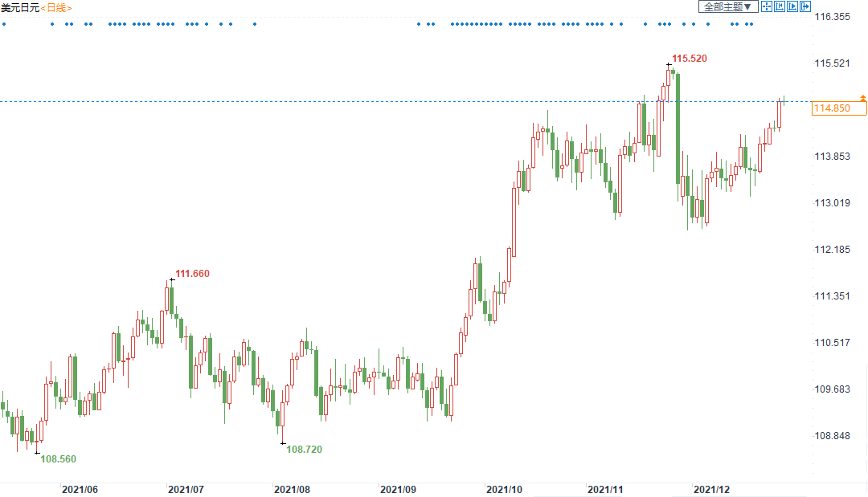Click the 2021/12 date axis label
Screen dimensions: 868x497
click(711, 489)
